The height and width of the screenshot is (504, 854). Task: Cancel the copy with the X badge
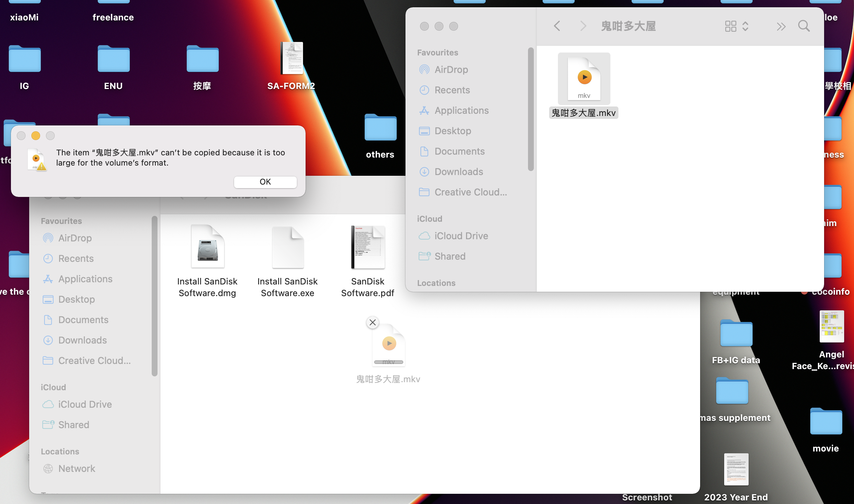372,322
